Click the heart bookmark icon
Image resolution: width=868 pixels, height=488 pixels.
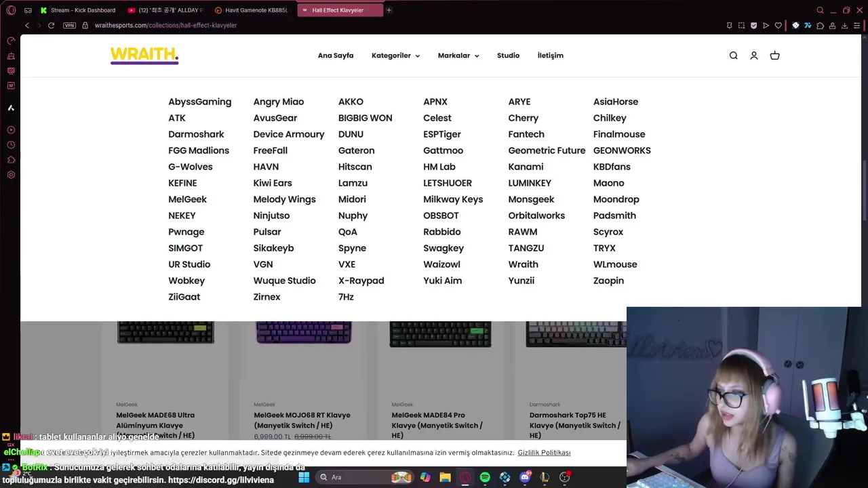[778, 25]
